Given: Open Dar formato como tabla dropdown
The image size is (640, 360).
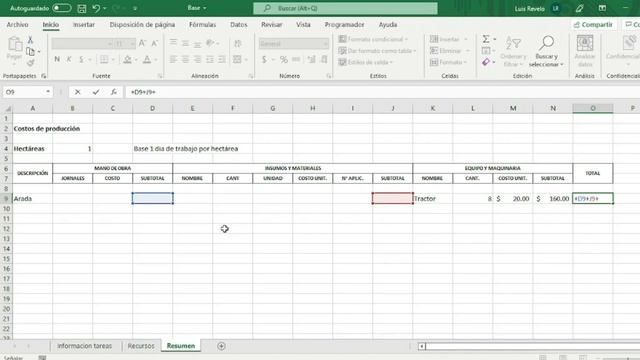Looking at the screenshot, I should [378, 51].
